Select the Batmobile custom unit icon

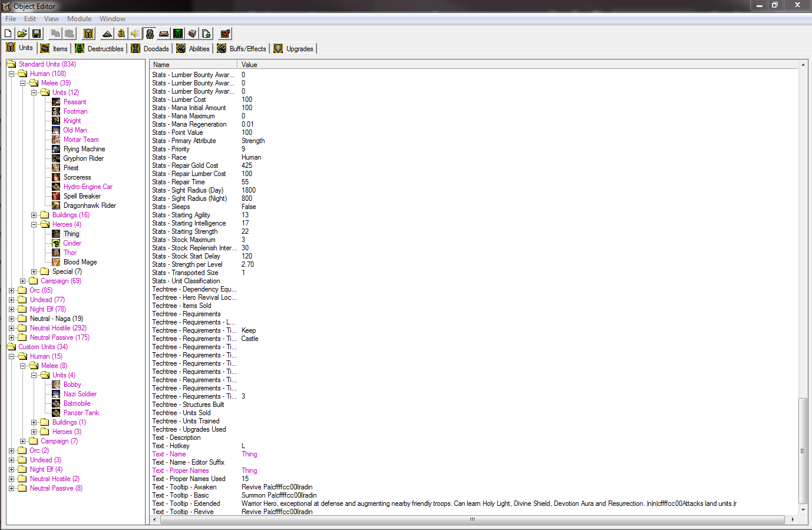[x=56, y=403]
